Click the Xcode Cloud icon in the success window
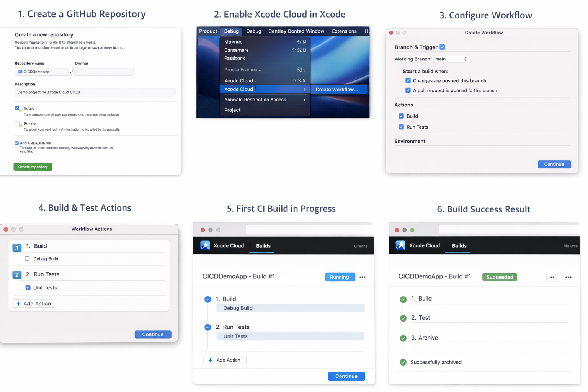588x392 pixels. 400,245
